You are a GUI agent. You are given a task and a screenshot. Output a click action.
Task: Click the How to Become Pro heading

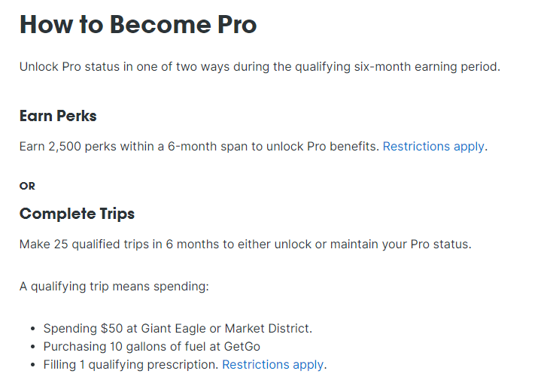[138, 25]
